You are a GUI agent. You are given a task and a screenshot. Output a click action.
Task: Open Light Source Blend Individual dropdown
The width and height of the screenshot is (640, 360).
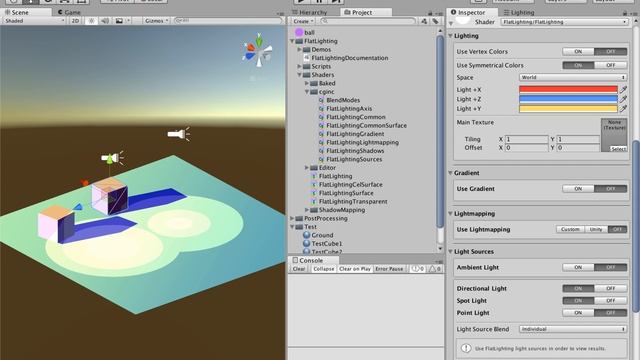pos(573,329)
